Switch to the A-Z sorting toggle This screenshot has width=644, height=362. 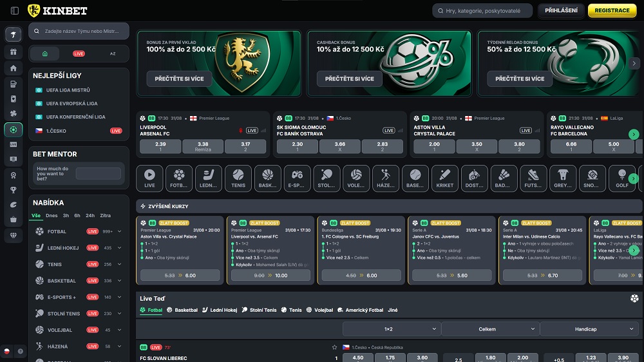click(x=112, y=53)
